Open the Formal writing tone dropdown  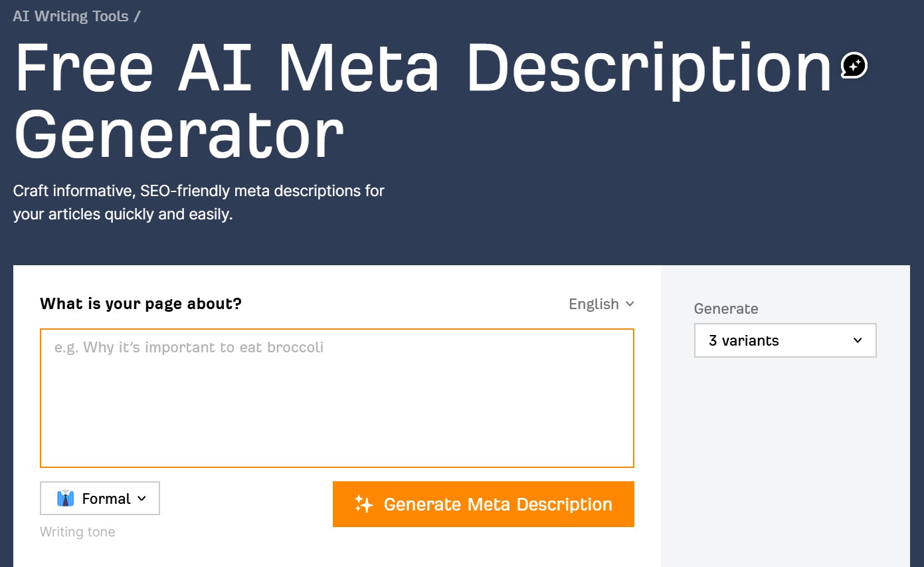[x=100, y=498]
